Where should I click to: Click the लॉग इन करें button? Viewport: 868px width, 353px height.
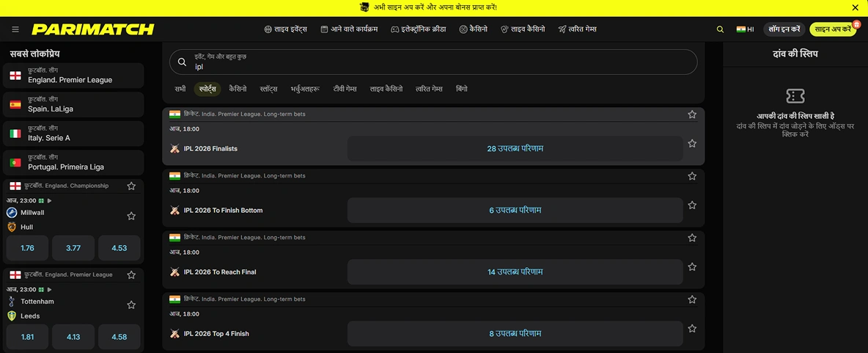784,29
